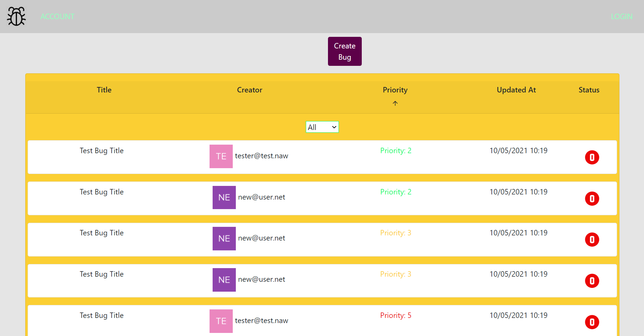
Task: Click the NE avatar in the second row
Action: (224, 198)
